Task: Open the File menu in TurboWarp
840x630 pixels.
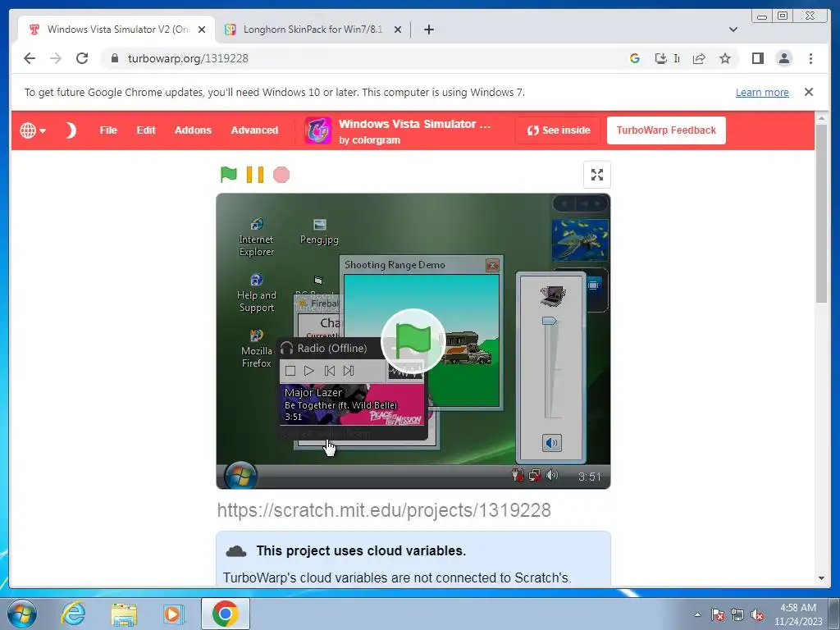Action: tap(108, 130)
